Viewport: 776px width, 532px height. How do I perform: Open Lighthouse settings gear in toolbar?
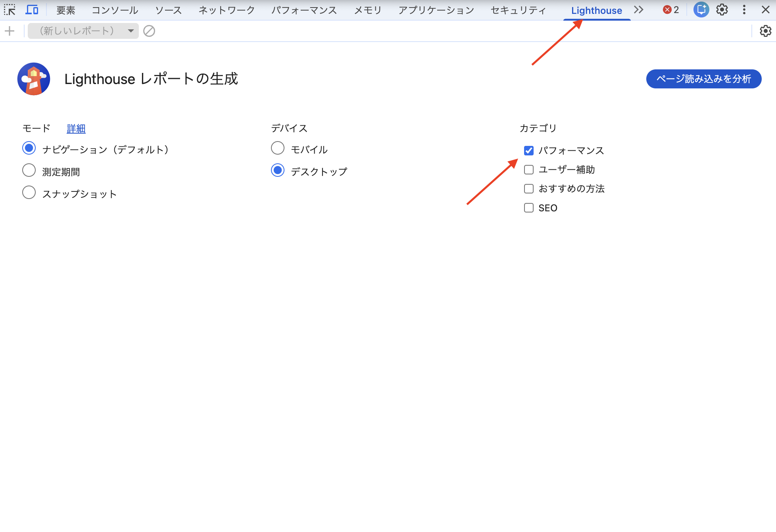(765, 31)
